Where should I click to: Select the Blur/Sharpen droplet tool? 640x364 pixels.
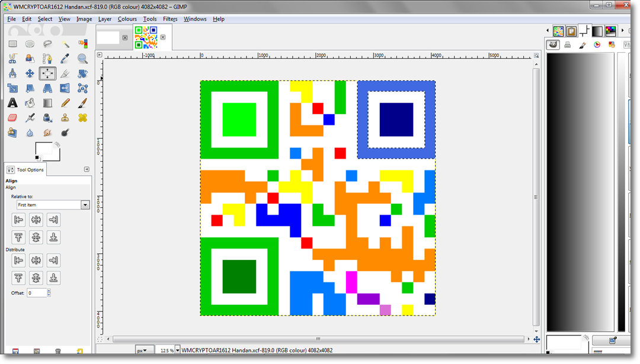coord(30,133)
